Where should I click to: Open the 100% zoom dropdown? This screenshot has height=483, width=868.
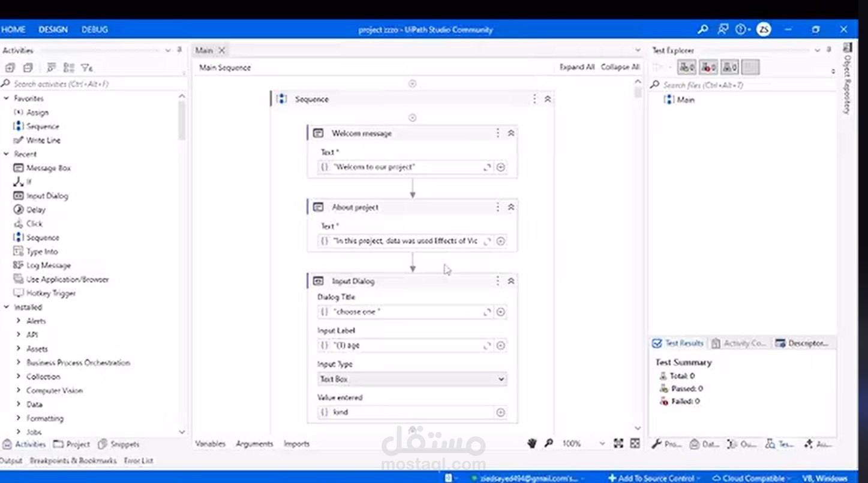[602, 443]
